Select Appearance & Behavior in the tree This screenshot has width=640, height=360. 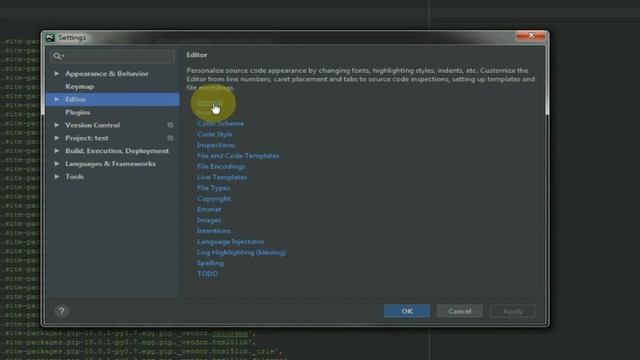tap(107, 73)
